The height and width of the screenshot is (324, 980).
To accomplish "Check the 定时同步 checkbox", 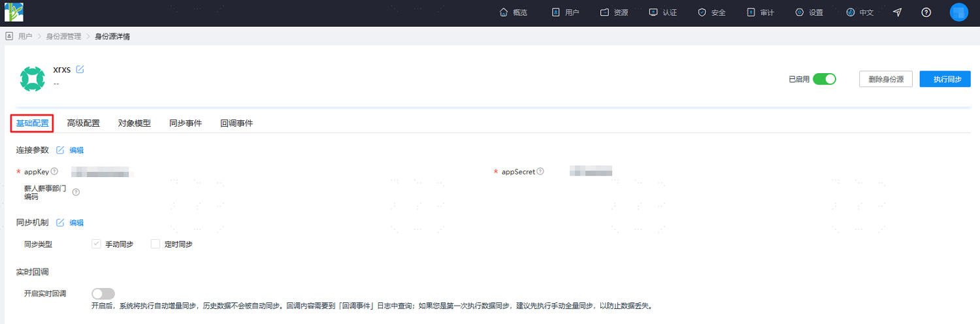I will (x=155, y=244).
